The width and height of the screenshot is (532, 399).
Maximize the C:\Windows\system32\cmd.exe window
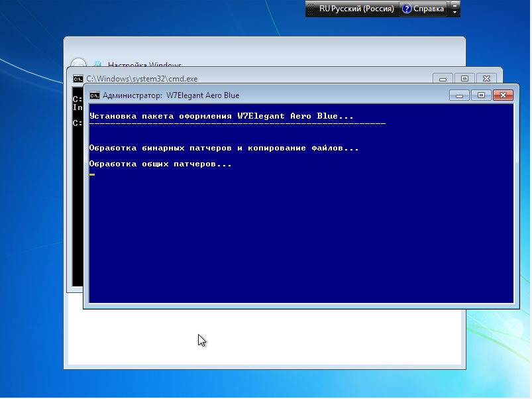pos(464,78)
